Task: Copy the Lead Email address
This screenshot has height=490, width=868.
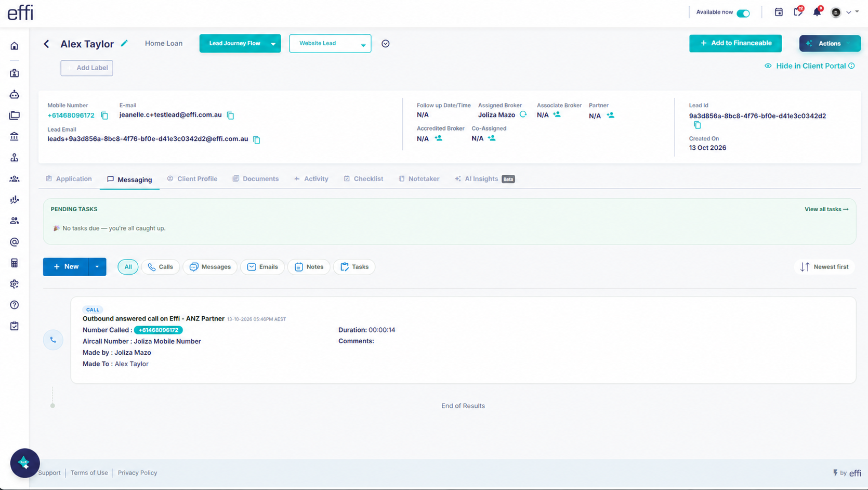Action: point(257,139)
